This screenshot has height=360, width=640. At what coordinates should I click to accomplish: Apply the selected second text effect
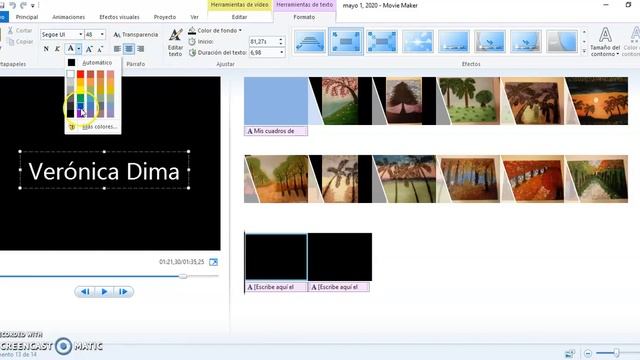pos(346,41)
